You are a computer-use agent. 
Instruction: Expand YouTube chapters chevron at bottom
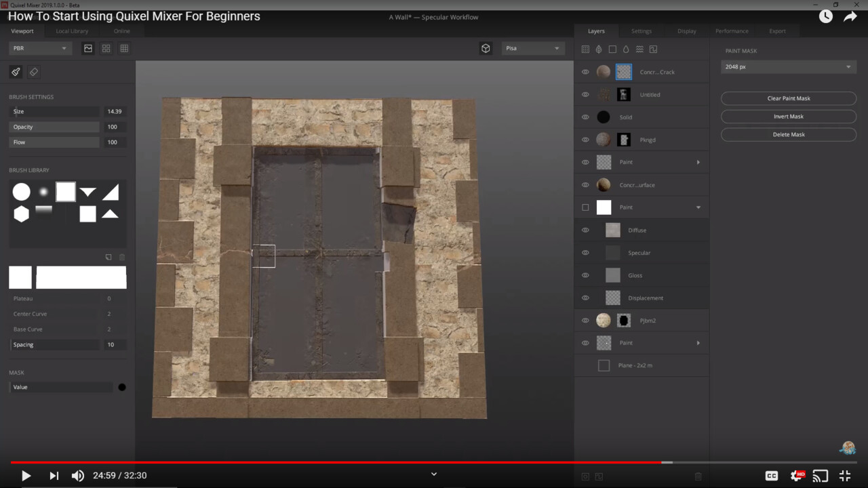pos(434,474)
